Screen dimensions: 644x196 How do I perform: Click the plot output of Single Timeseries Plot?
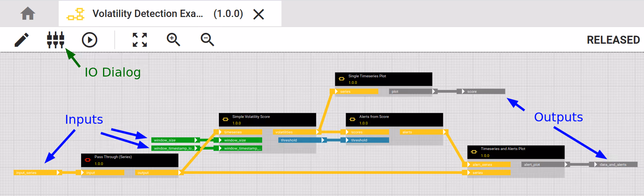coord(413,92)
